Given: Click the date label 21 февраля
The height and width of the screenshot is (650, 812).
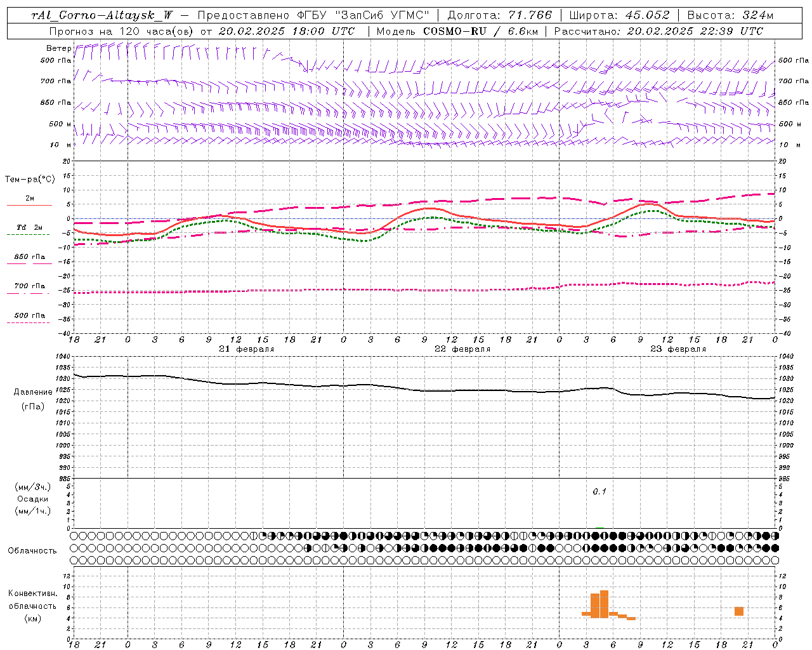Looking at the screenshot, I should (247, 349).
